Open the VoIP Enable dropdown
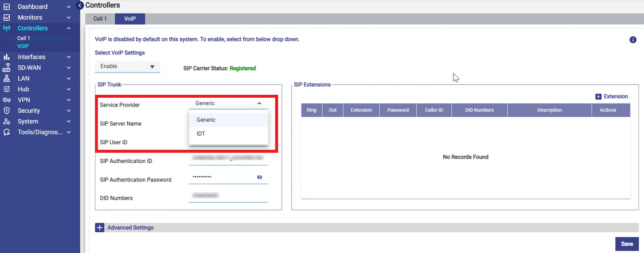The image size is (644, 253). 128,66
